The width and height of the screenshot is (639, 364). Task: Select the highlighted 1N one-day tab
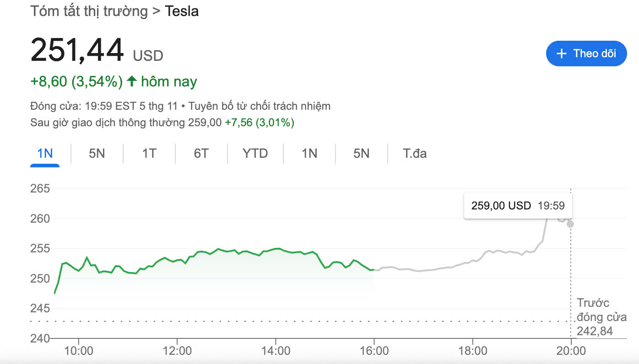pyautogui.click(x=45, y=153)
